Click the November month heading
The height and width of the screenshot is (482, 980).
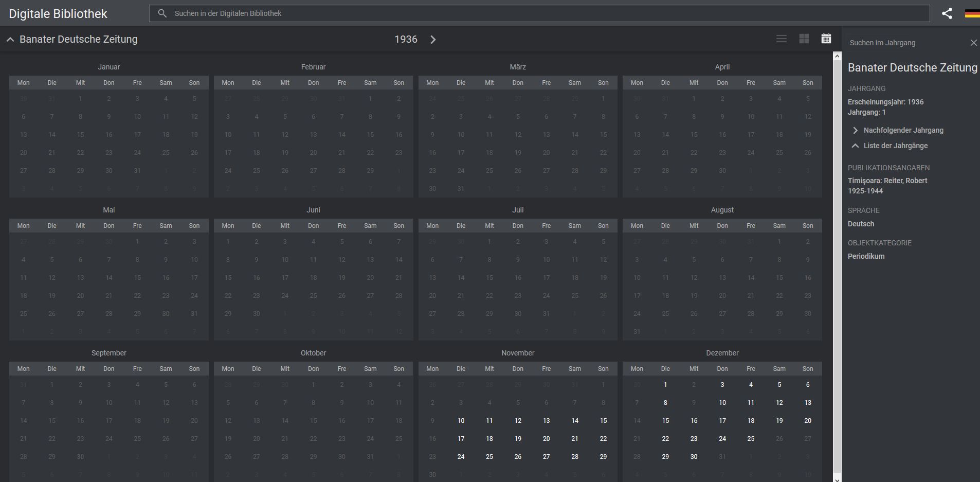[x=518, y=353]
